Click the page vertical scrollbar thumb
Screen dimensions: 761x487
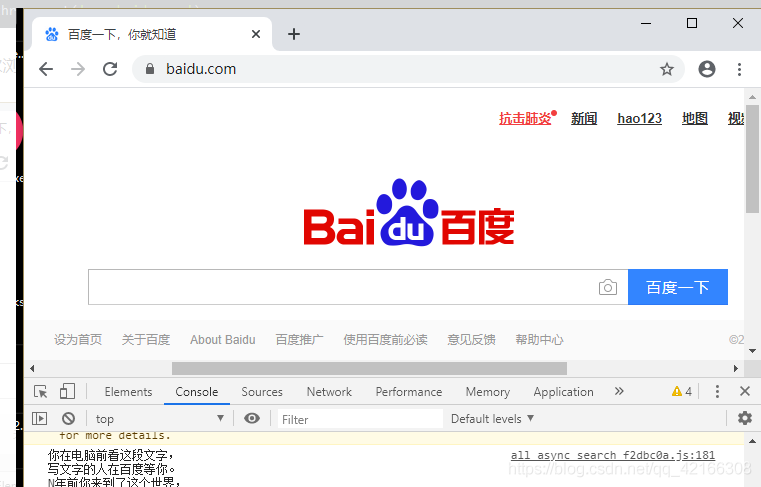(752, 159)
